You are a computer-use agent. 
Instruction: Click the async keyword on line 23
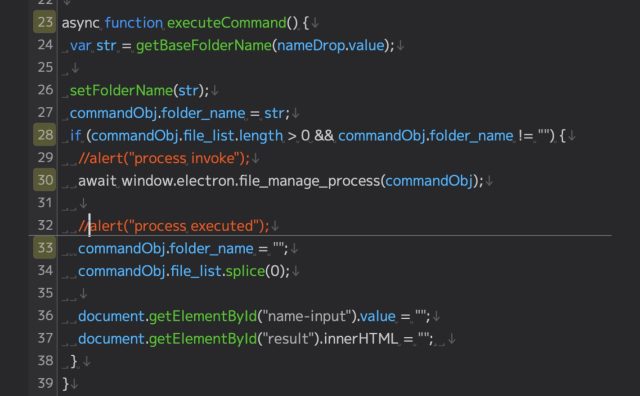click(80, 23)
